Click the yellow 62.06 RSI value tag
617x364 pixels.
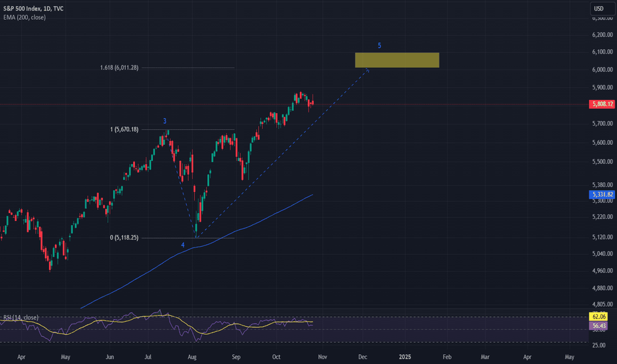coord(598,317)
